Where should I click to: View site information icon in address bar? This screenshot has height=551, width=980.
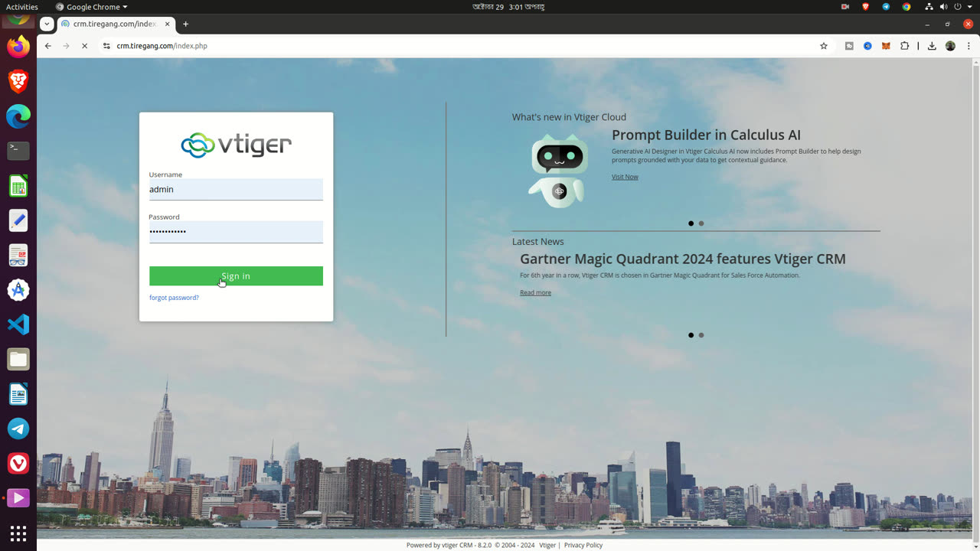coord(106,46)
